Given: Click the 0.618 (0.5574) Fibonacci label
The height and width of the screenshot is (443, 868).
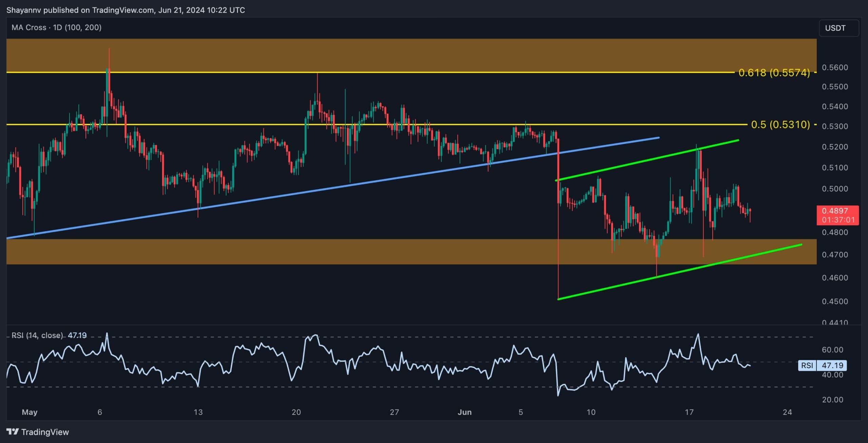Looking at the screenshot, I should pos(774,73).
